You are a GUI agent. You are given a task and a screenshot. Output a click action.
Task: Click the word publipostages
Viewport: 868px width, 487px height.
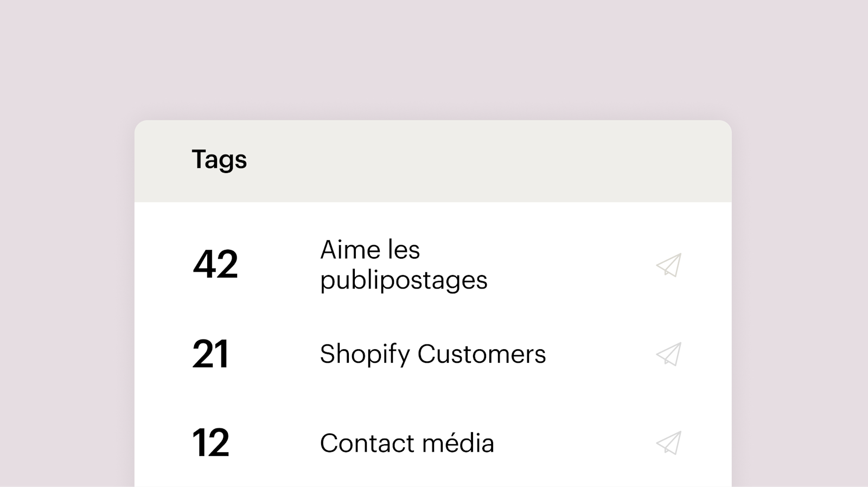click(403, 280)
